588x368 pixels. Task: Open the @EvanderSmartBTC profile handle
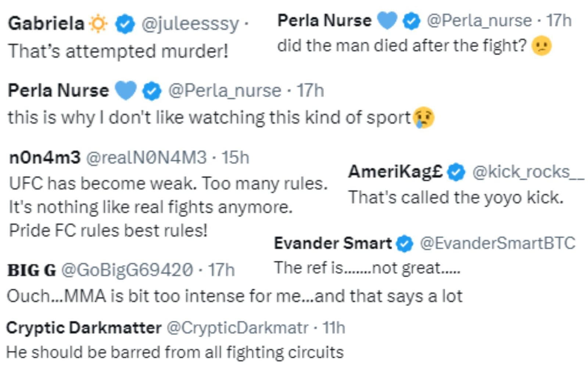click(x=498, y=243)
